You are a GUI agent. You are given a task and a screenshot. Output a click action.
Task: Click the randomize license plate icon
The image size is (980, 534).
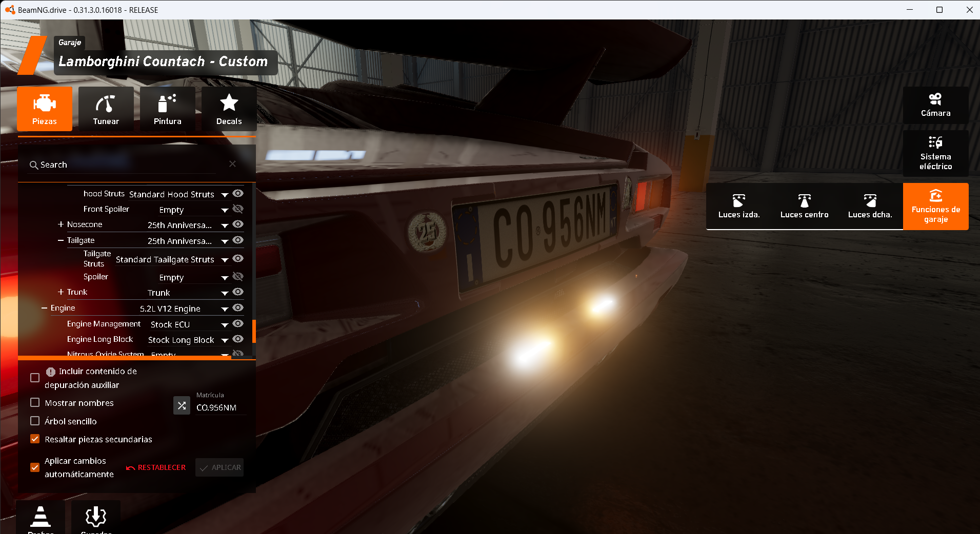[x=182, y=405]
